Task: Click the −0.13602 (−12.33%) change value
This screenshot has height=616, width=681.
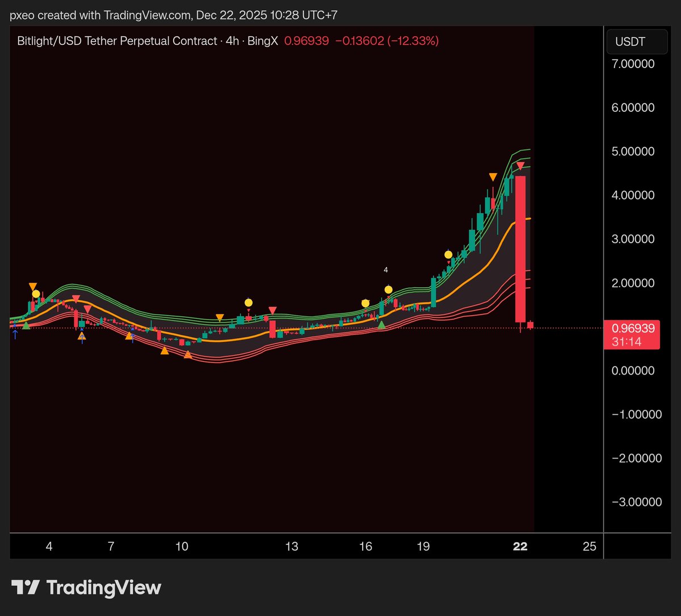Action: tap(386, 41)
